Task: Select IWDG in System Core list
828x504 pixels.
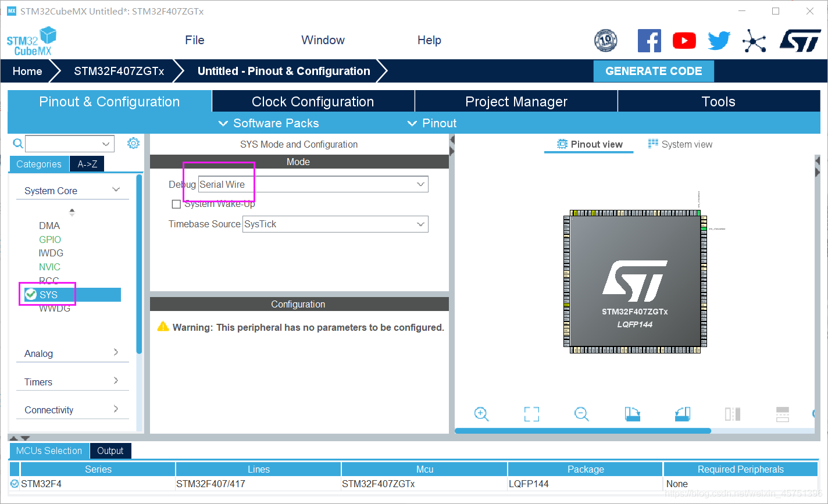Action: tap(51, 253)
